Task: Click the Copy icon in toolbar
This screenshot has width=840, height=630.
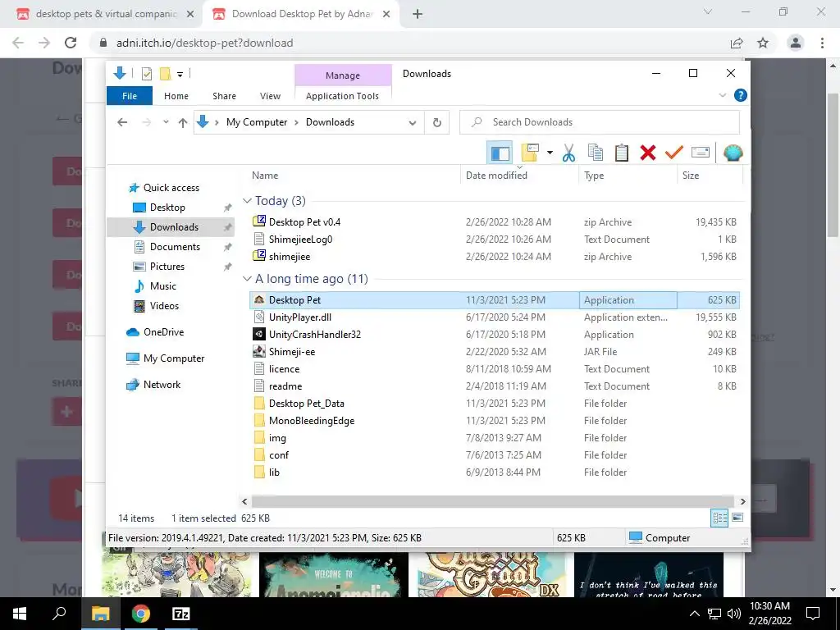Action: pos(596,153)
